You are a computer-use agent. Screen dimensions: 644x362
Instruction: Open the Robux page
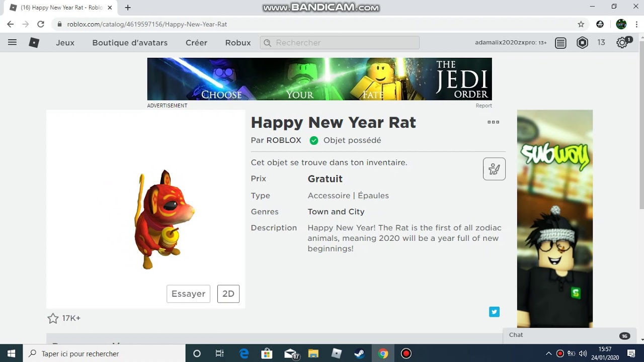point(238,43)
